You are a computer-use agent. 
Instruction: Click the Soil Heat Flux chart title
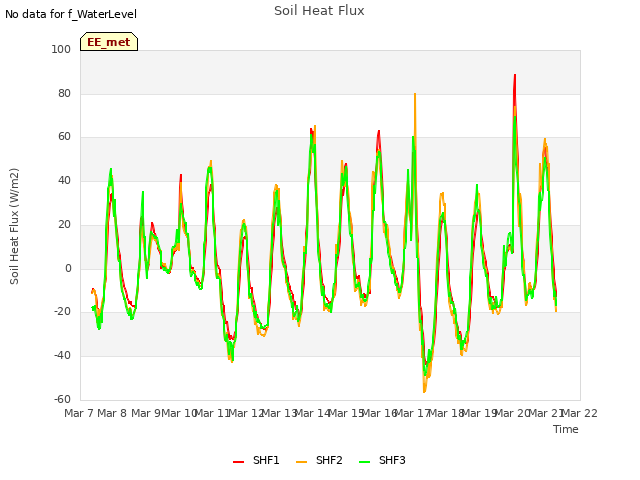(x=319, y=11)
